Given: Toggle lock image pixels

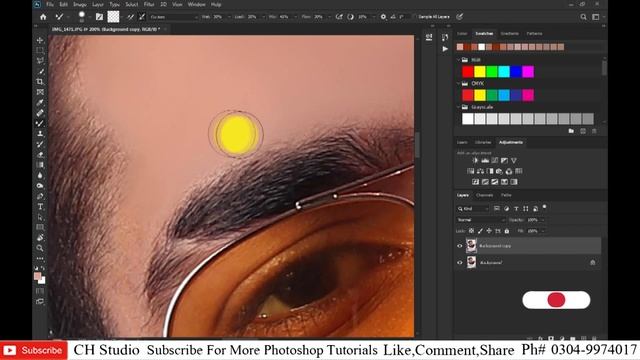Looking at the screenshot, I should coord(480,231).
